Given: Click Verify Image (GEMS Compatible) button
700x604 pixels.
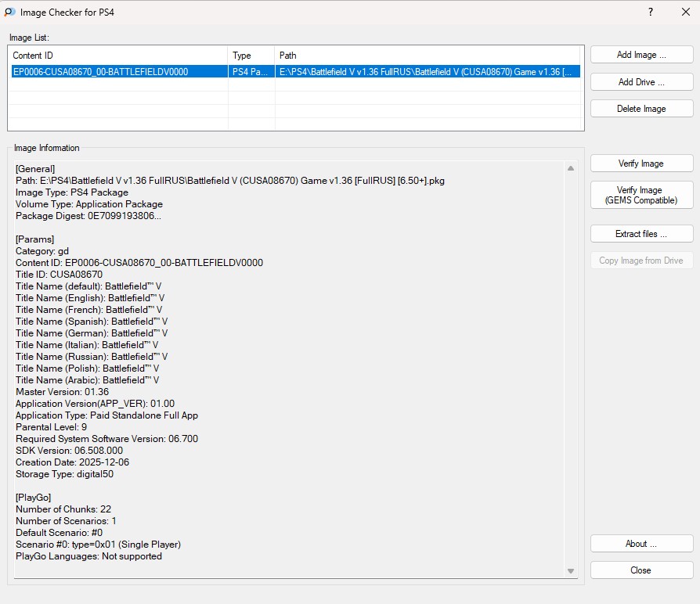Looking at the screenshot, I should click(641, 195).
